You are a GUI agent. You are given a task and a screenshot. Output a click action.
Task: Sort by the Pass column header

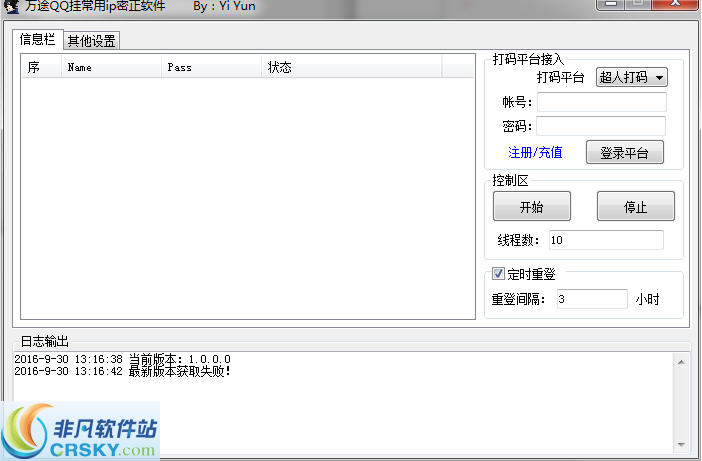[211, 67]
